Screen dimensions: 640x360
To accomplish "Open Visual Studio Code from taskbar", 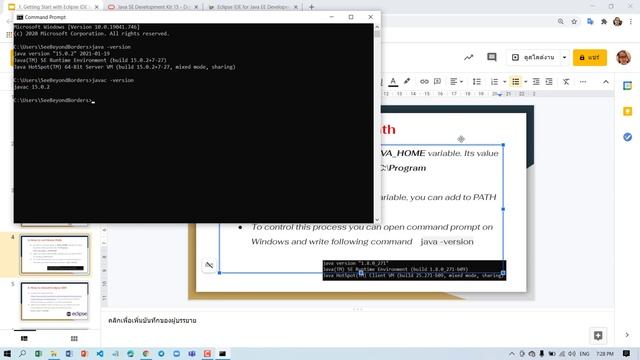I will (x=100, y=353).
